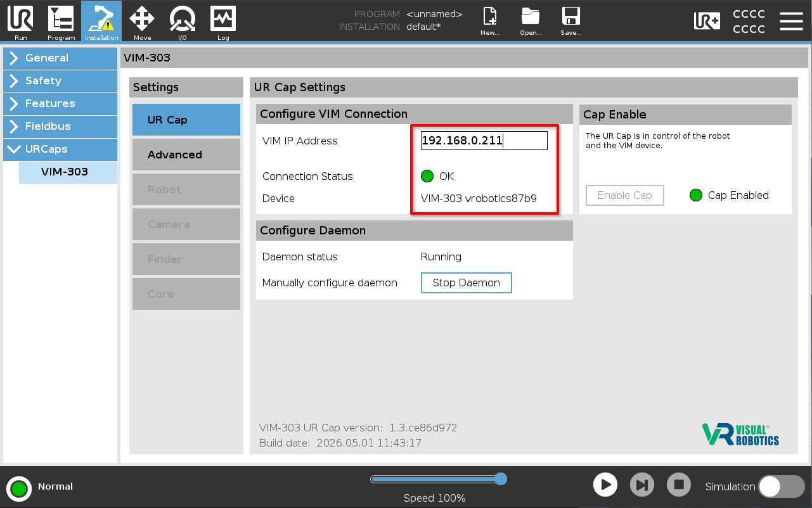Click the UR+ logo icon

[x=707, y=21]
